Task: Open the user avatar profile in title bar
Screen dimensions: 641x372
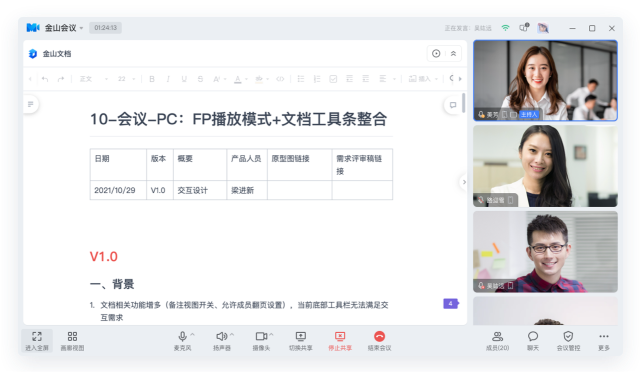Action: [543, 28]
